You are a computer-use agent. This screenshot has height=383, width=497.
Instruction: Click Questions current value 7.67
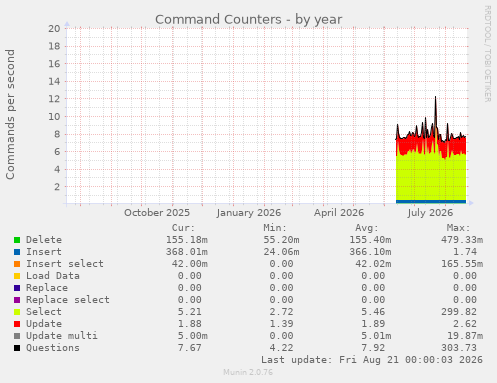pyautogui.click(x=190, y=348)
